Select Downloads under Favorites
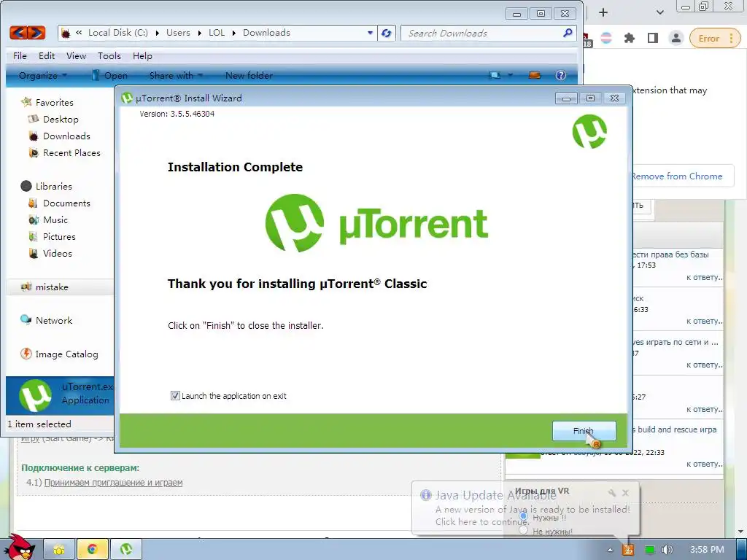The image size is (747, 560). (x=66, y=136)
